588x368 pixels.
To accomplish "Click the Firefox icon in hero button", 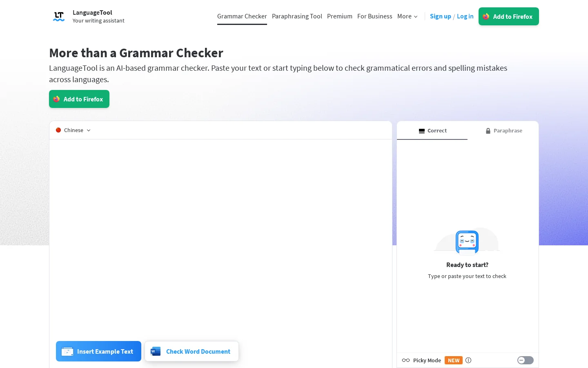I will point(56,99).
